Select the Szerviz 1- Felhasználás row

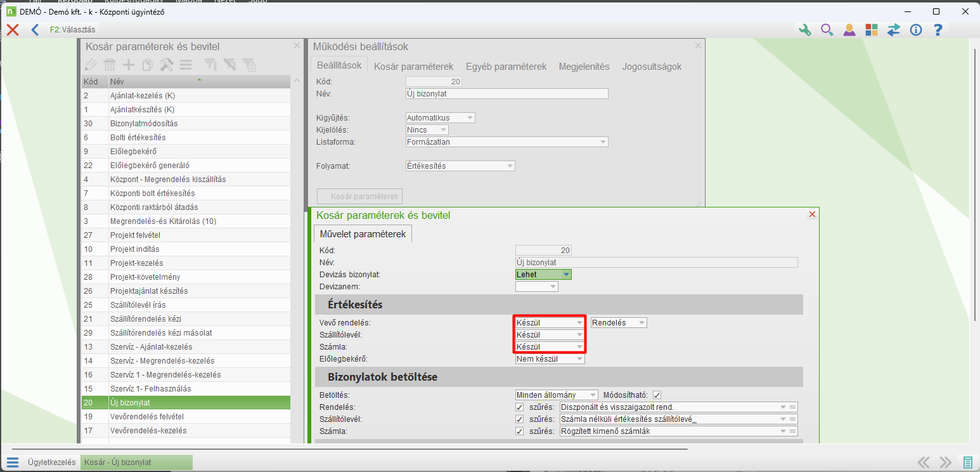(186, 389)
